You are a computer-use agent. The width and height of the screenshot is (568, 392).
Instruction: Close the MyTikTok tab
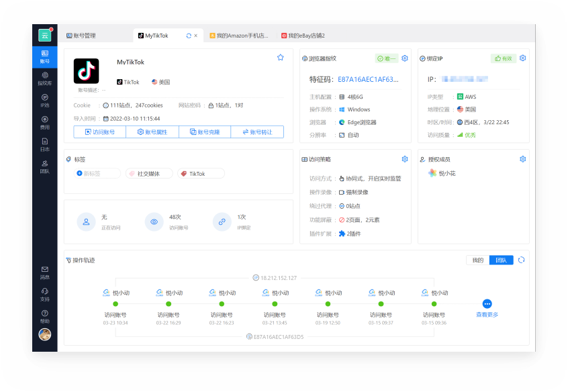[x=196, y=36]
